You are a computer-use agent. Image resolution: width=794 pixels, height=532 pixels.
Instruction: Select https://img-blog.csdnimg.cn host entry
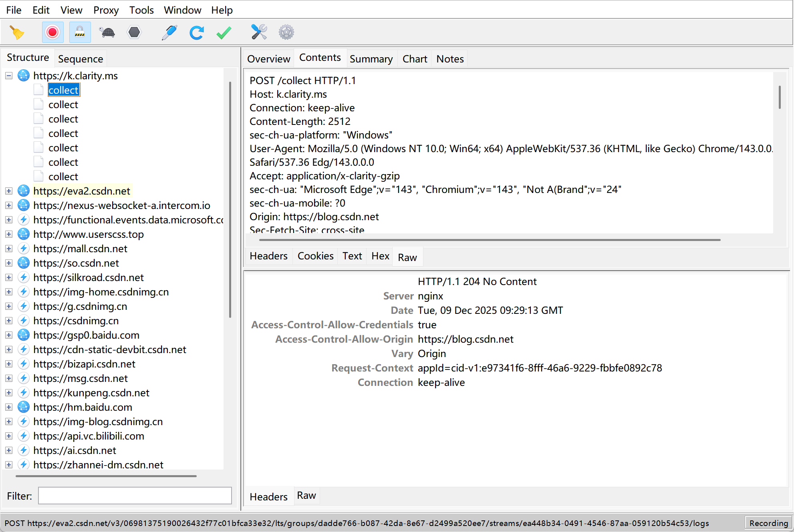coord(98,422)
